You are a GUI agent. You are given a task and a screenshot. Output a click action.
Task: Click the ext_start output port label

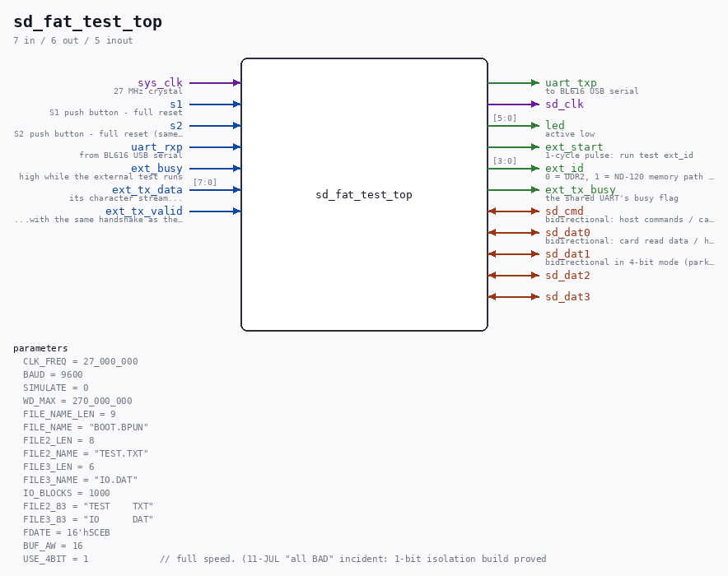pyautogui.click(x=574, y=146)
